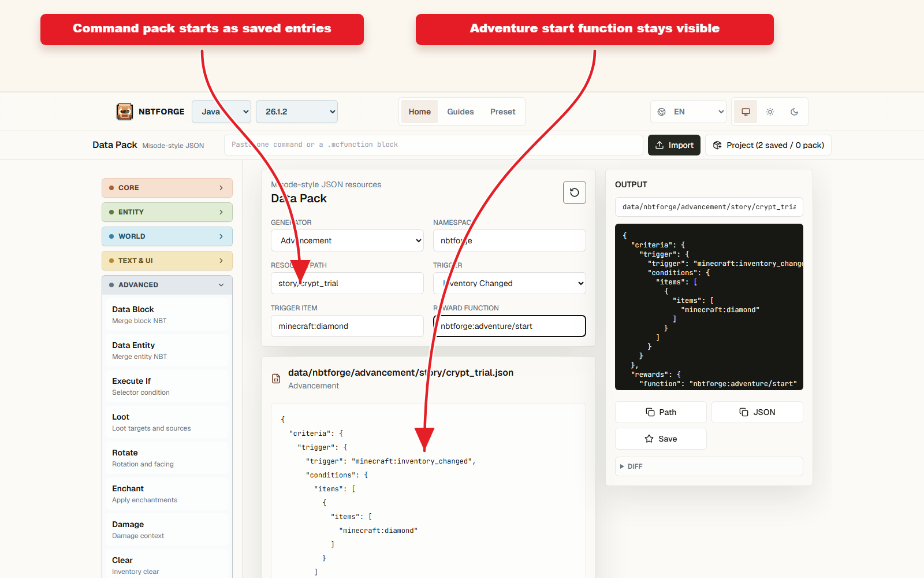The image size is (924, 578).
Task: Click the JSON file icon beside crypt_trial.json
Action: [276, 379]
